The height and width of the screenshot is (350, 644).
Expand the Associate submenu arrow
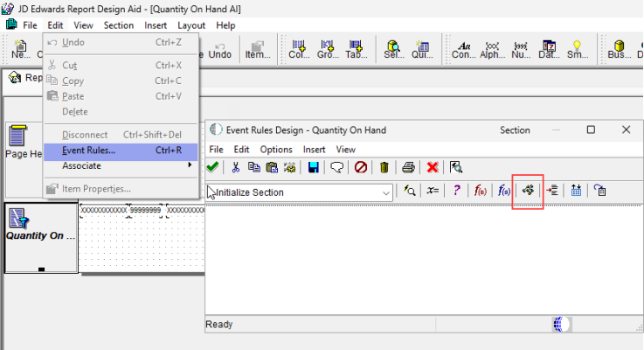[x=190, y=164]
